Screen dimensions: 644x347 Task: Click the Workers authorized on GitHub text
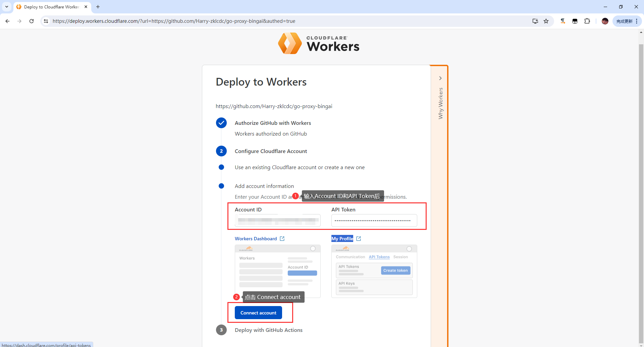[x=271, y=134]
